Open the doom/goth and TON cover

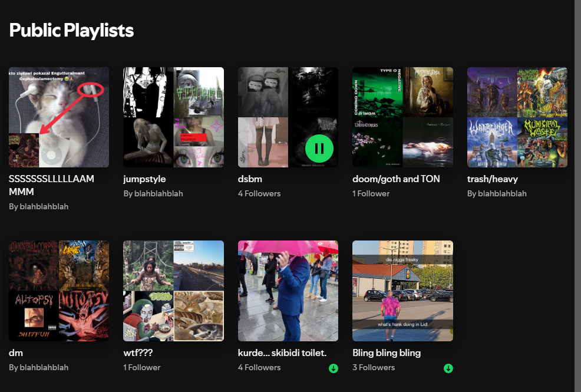point(402,117)
